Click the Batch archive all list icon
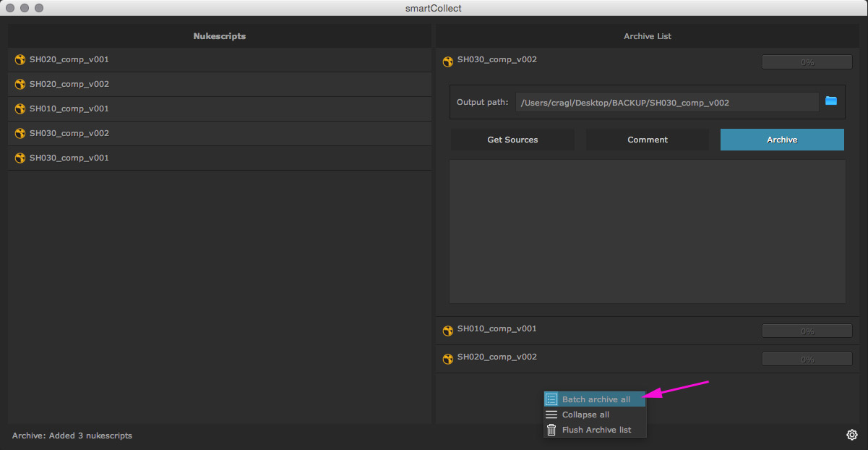Image resolution: width=868 pixels, height=450 pixels. (x=551, y=399)
